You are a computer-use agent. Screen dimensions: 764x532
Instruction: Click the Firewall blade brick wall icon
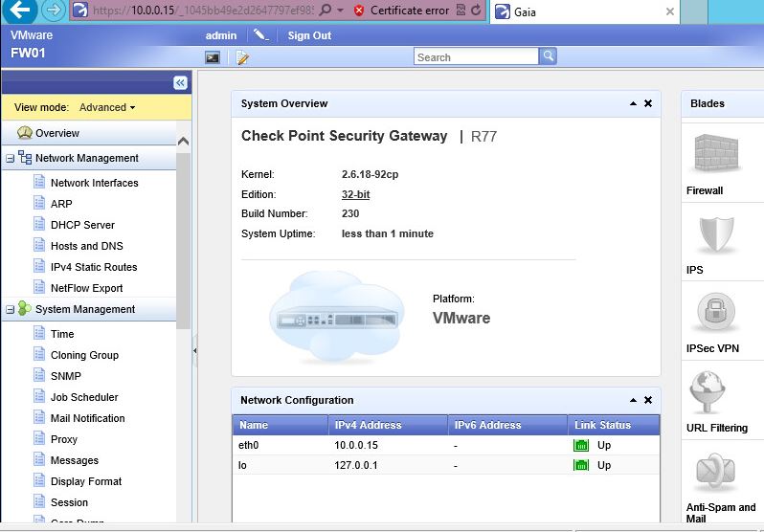pos(716,152)
